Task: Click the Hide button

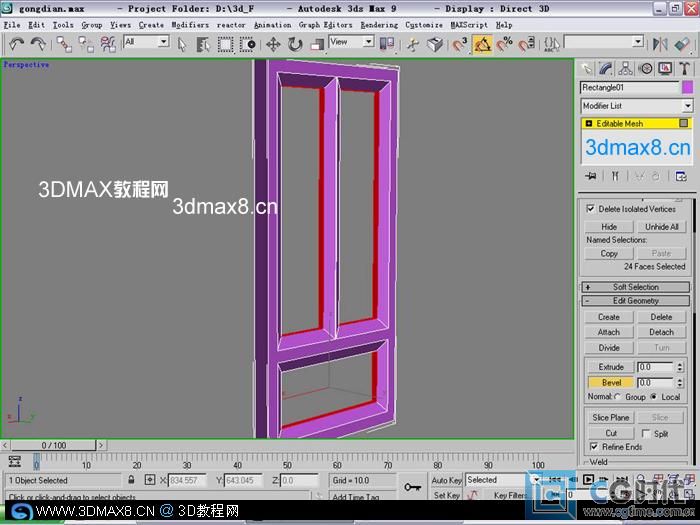Action: coord(609,227)
